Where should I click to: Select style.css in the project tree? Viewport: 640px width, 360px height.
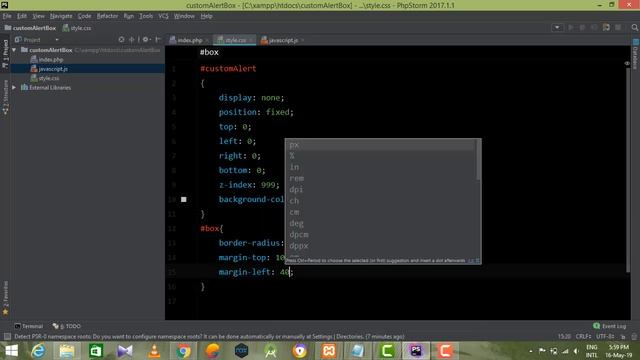[x=49, y=78]
